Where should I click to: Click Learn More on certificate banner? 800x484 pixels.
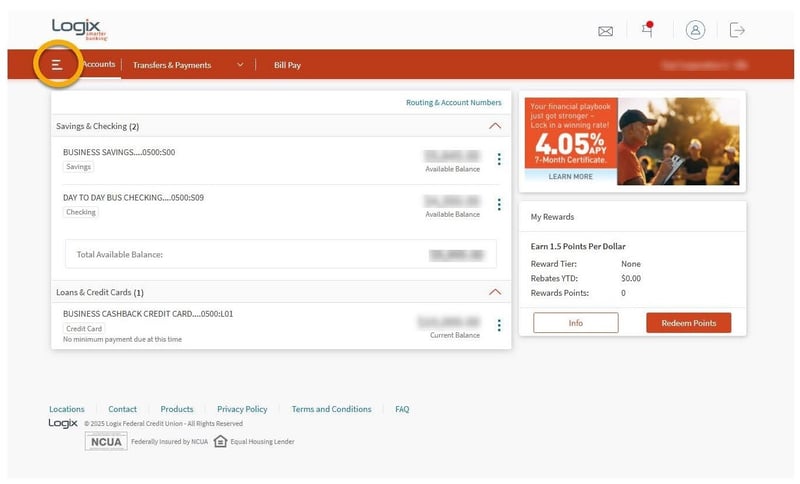point(570,177)
